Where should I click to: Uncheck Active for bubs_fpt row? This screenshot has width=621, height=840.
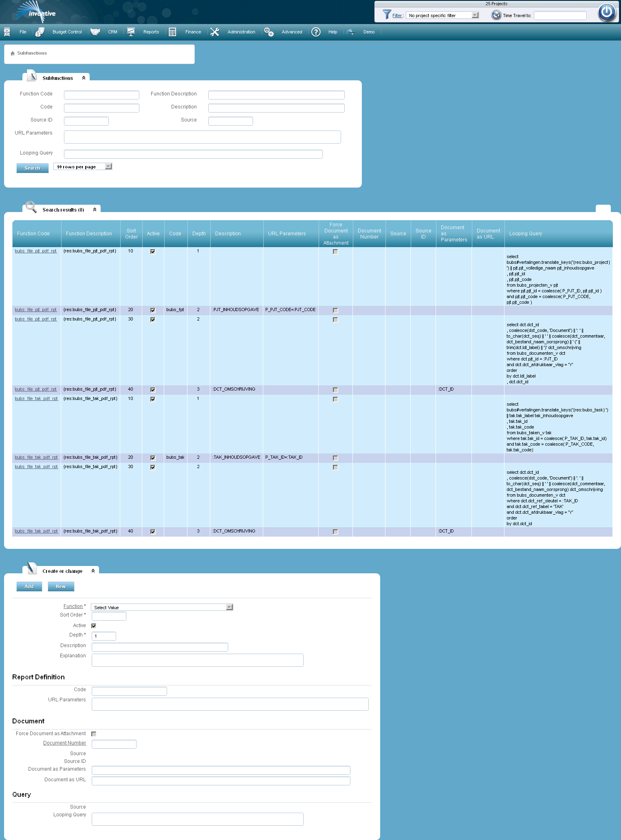(x=153, y=310)
